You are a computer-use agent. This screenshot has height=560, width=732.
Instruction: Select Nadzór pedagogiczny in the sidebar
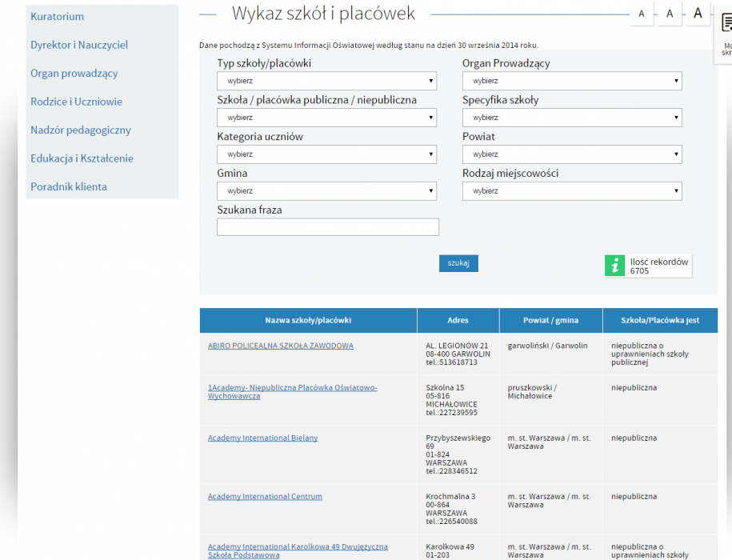(80, 130)
